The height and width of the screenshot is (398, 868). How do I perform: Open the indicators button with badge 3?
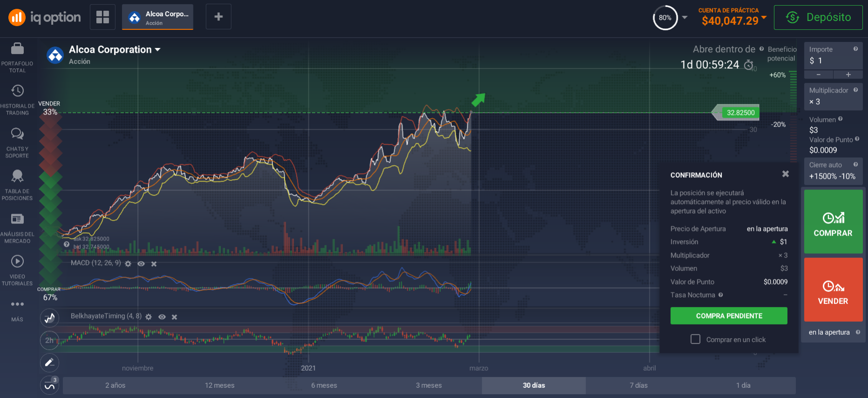pos(49,385)
